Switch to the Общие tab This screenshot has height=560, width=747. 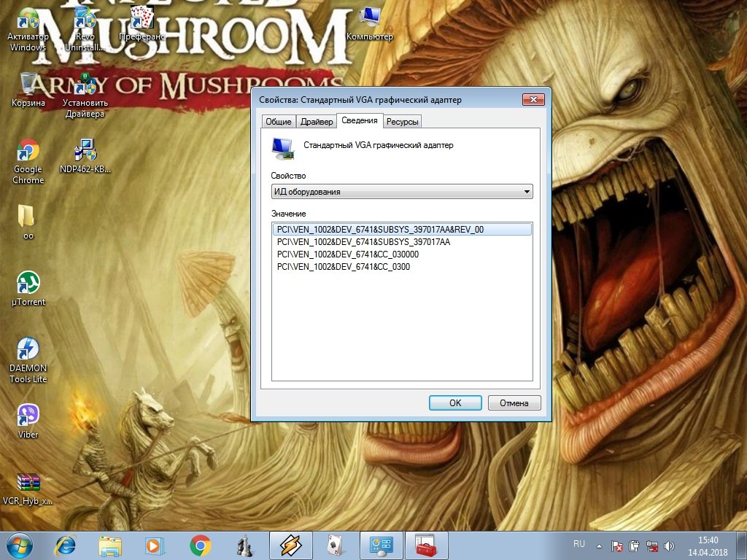pyautogui.click(x=279, y=122)
